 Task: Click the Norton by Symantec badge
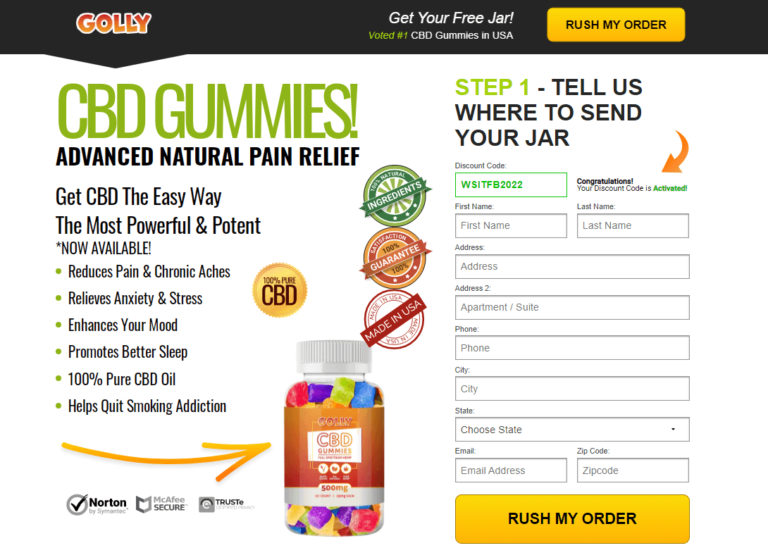97,504
